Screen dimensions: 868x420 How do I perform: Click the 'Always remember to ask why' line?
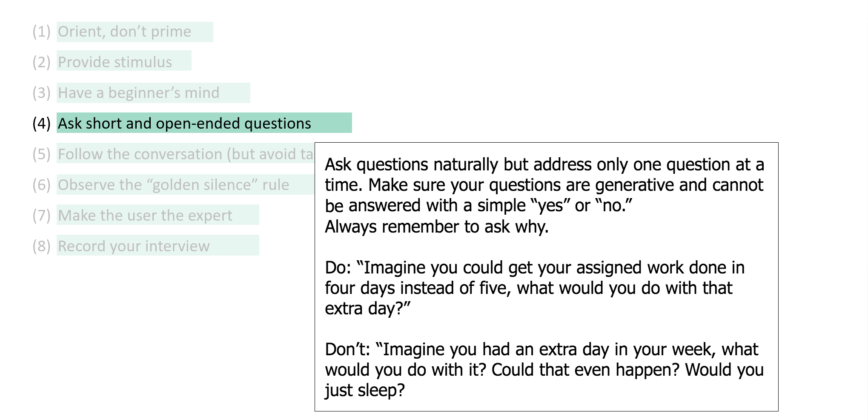coord(437,227)
